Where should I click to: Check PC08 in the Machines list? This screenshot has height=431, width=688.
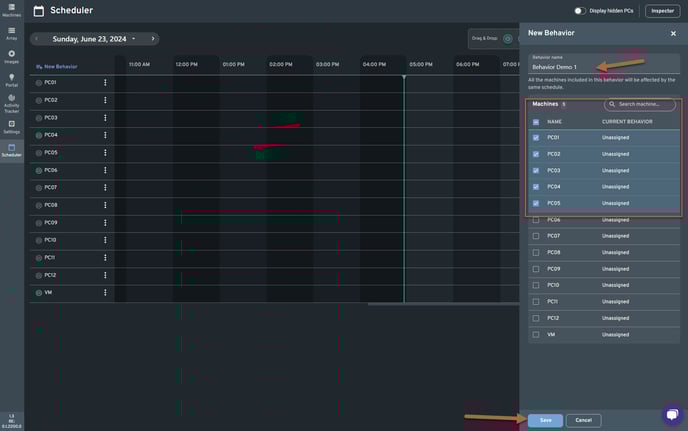point(536,253)
